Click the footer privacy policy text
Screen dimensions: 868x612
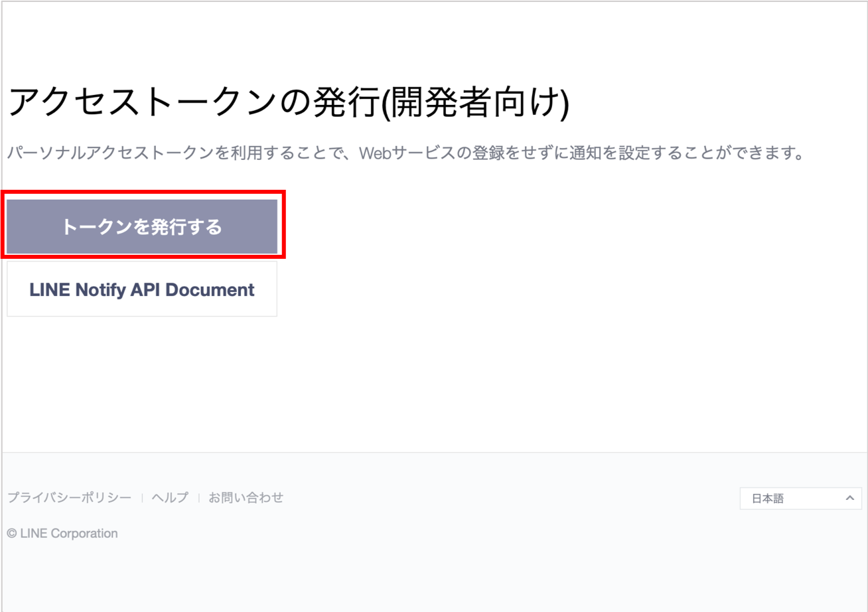68,497
